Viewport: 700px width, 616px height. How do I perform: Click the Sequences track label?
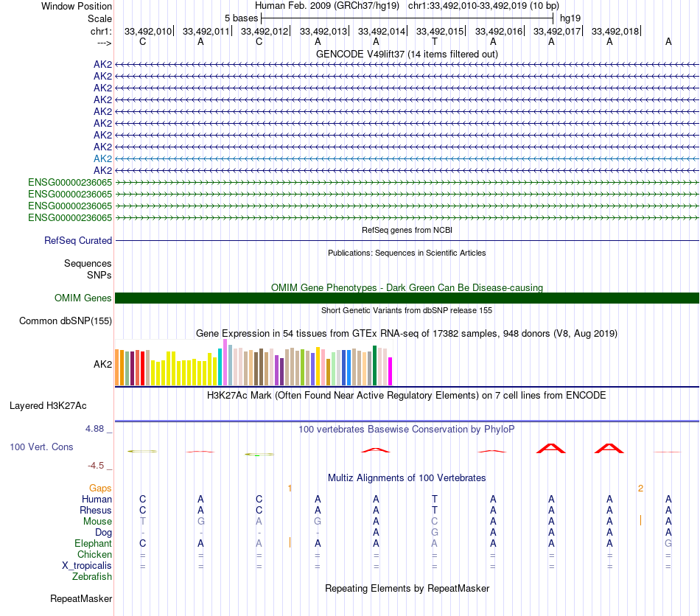click(x=88, y=263)
